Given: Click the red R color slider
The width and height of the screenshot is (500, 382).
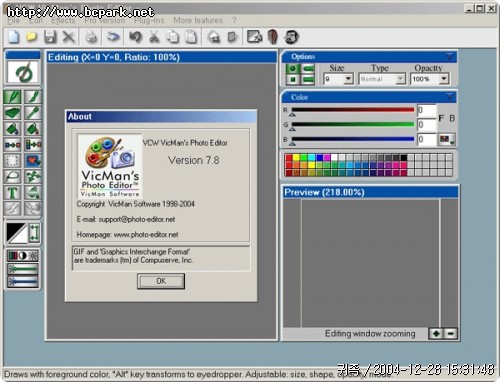Looking at the screenshot, I should click(353, 110).
